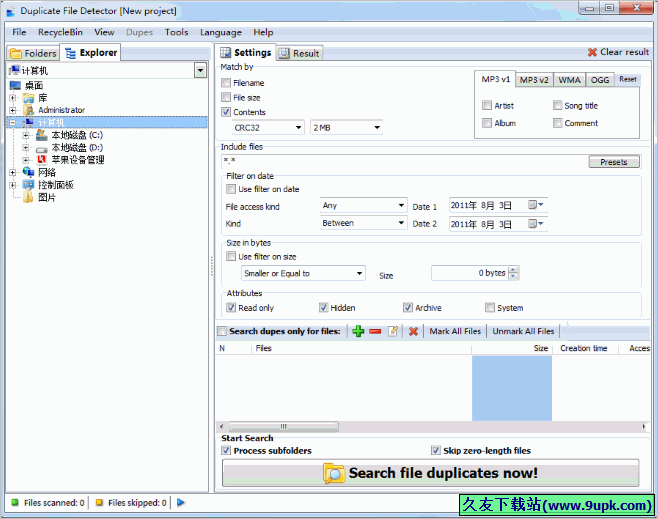This screenshot has height=519, width=658.
Task: Check the System attribute checkbox
Action: click(x=490, y=308)
